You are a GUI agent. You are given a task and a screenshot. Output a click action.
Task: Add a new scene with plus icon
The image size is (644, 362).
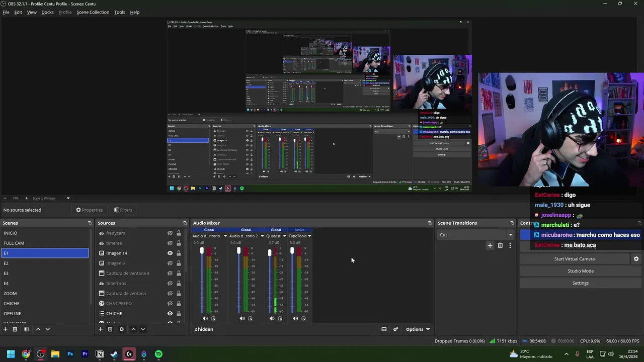[x=5, y=329]
